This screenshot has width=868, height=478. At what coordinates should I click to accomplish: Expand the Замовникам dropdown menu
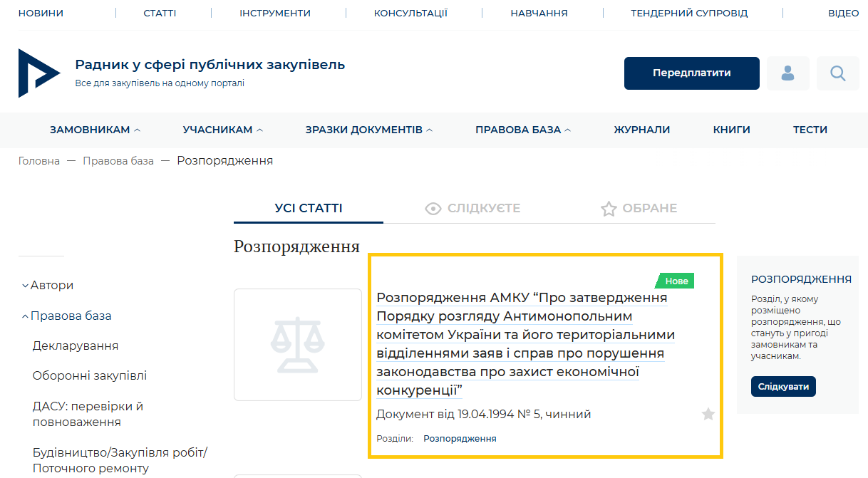click(x=95, y=130)
